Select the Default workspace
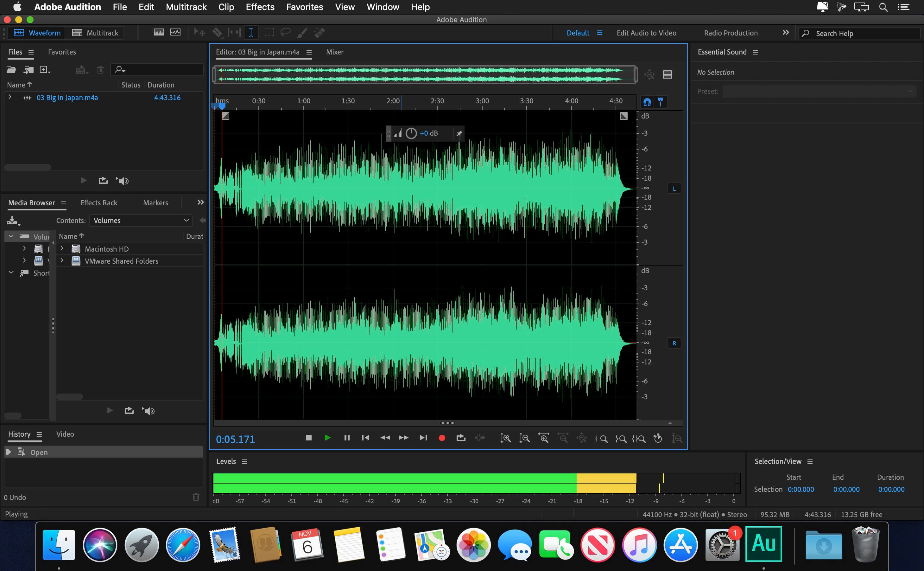 pyautogui.click(x=578, y=33)
